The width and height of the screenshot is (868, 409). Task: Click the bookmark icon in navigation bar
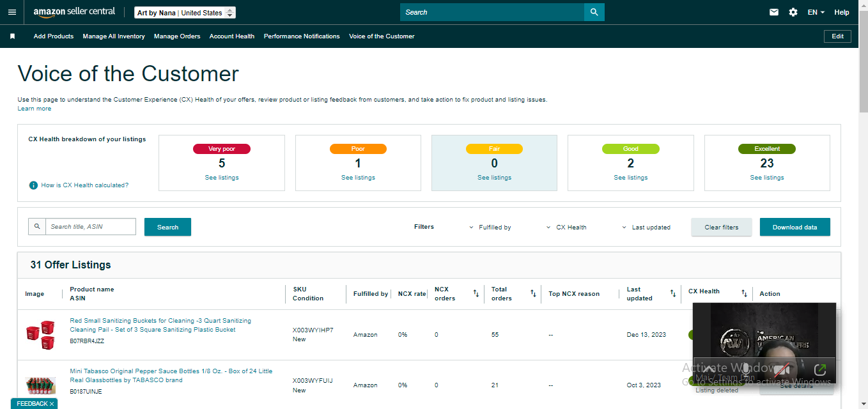(x=12, y=36)
